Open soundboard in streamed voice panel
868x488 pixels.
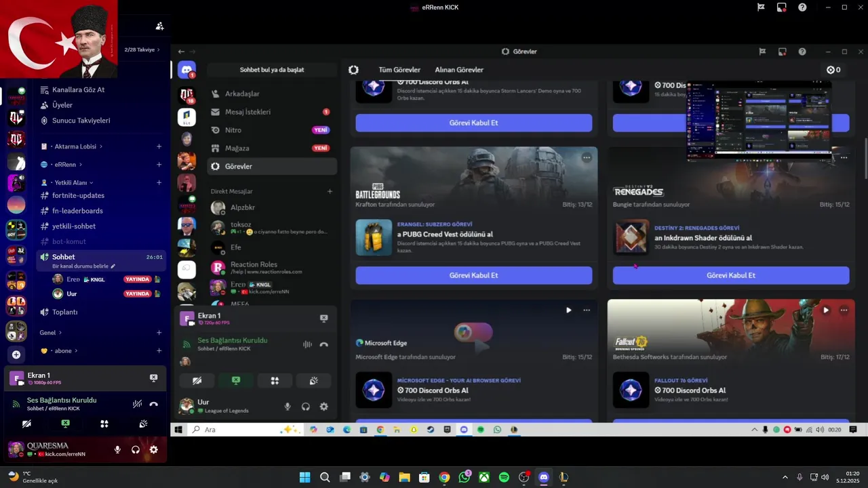pos(313,381)
